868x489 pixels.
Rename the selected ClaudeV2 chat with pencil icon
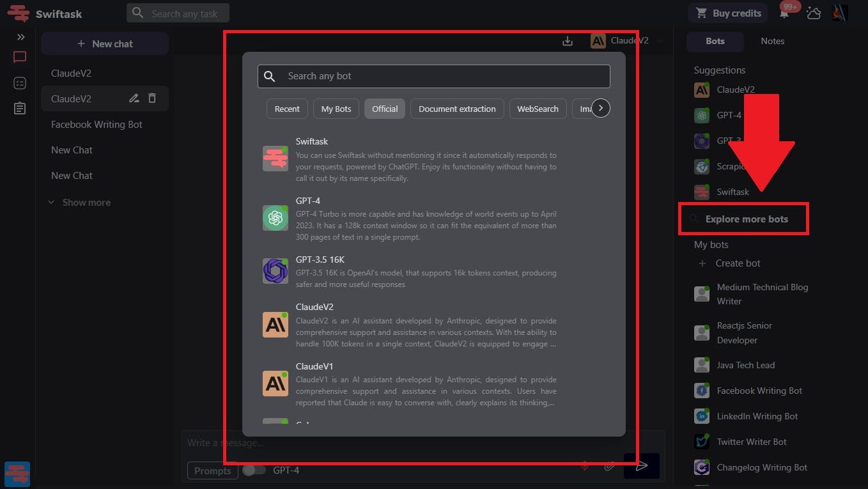point(134,98)
